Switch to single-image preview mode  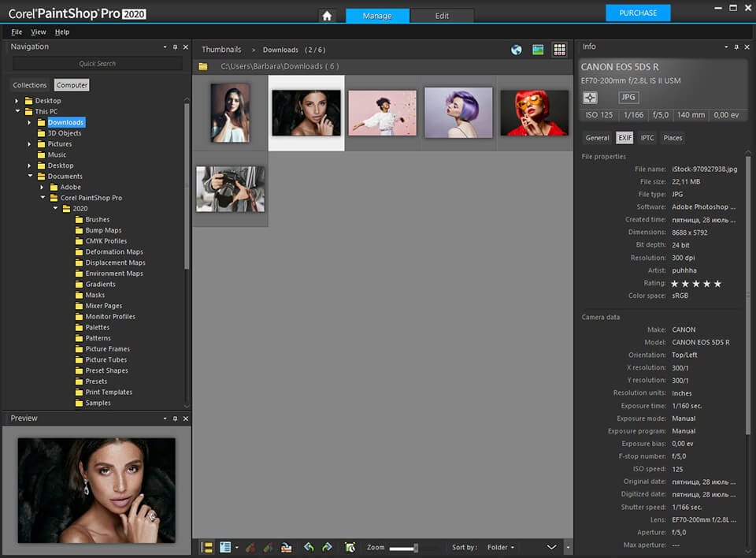537,49
